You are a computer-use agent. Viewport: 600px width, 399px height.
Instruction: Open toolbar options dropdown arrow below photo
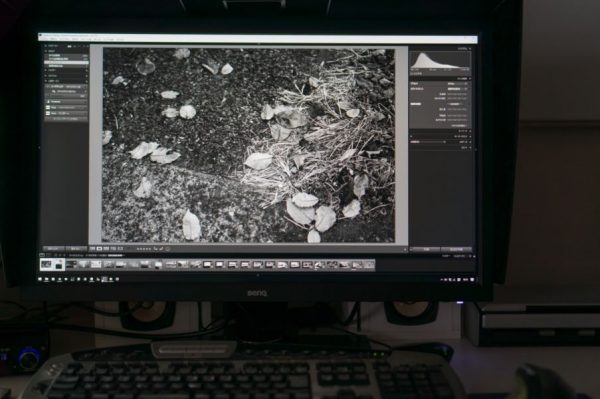(x=405, y=249)
